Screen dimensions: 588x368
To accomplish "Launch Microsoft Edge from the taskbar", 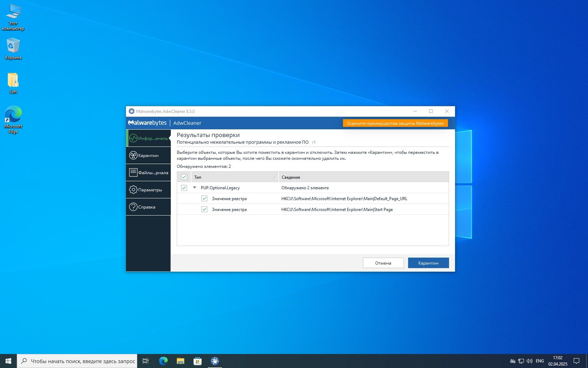I will click(163, 361).
